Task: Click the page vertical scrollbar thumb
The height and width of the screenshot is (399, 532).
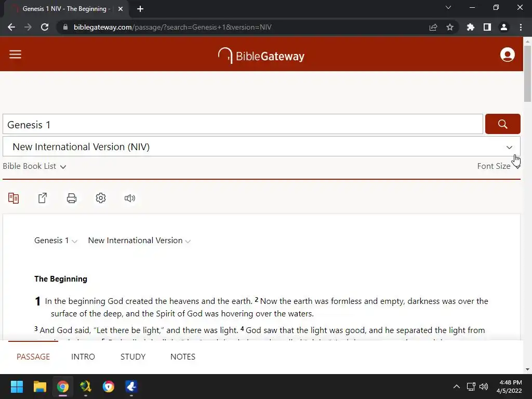Action: [x=527, y=73]
